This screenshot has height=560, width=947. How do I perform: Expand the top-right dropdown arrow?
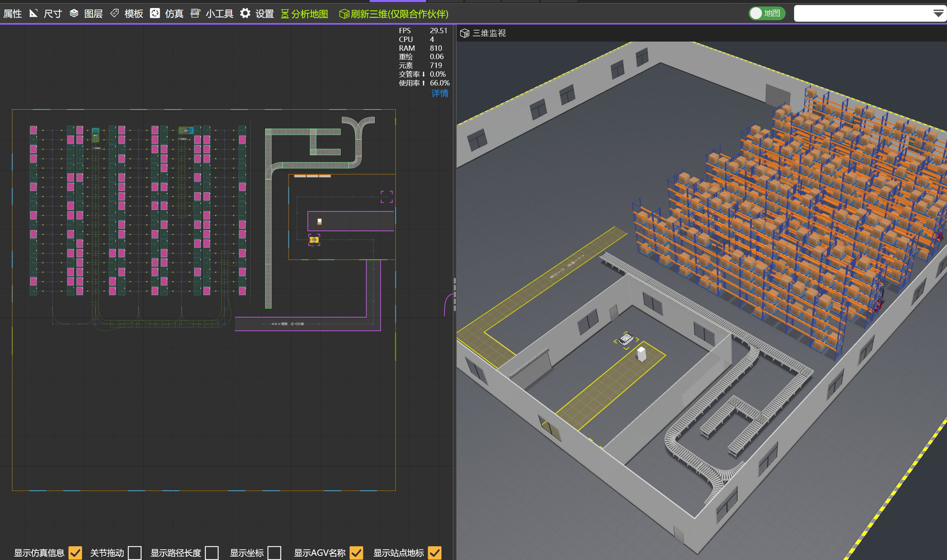point(939,13)
